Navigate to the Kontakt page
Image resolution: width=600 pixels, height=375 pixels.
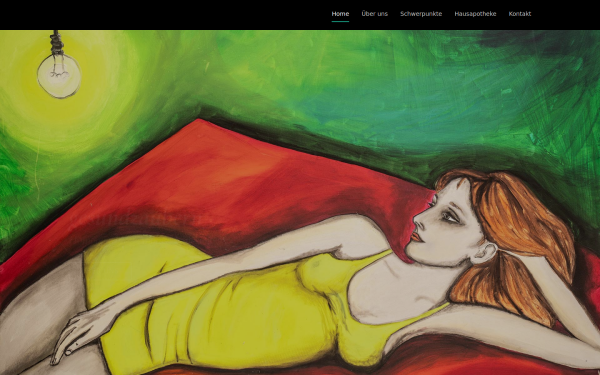point(520,14)
